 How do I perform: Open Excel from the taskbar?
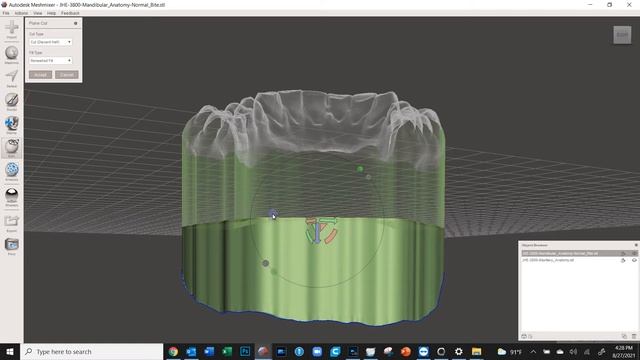tap(227, 351)
